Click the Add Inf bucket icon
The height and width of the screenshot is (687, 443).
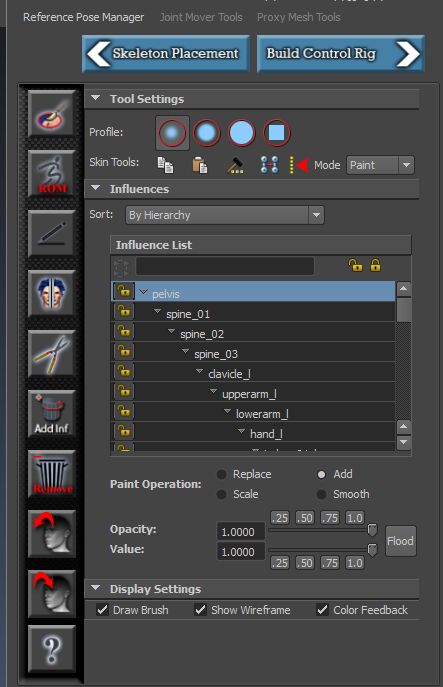click(x=52, y=414)
